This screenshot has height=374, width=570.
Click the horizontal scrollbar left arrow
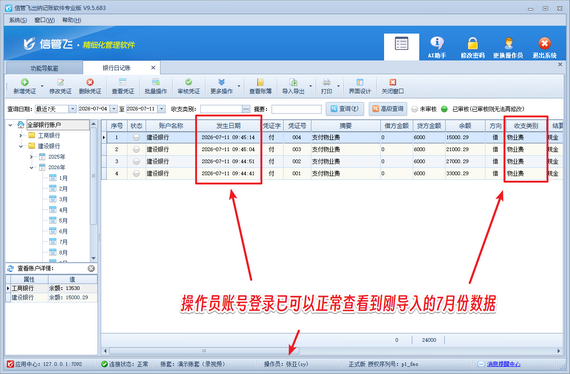coord(105,351)
